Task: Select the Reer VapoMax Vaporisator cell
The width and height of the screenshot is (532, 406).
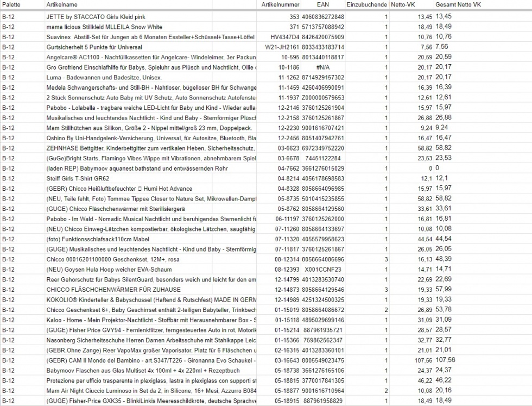Action: 151,351
